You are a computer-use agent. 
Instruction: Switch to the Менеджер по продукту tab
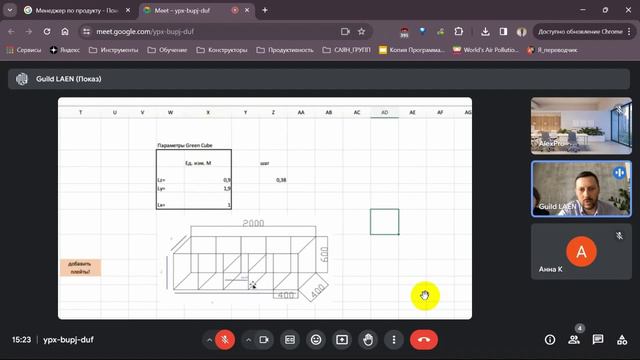tap(76, 11)
